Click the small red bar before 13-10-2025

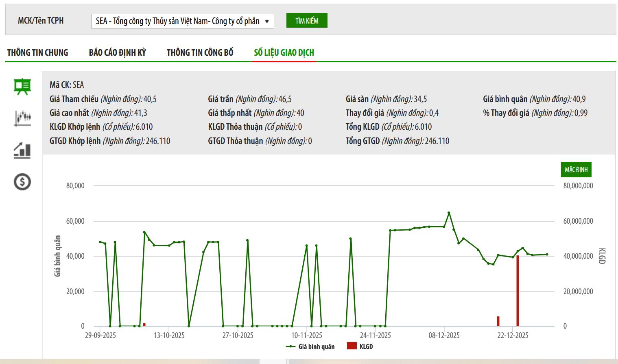(144, 325)
